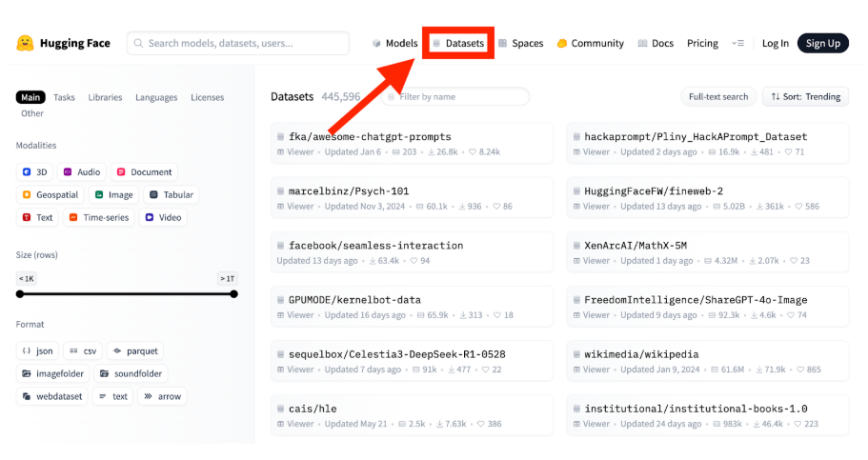Click the left size slider handle

click(x=20, y=293)
